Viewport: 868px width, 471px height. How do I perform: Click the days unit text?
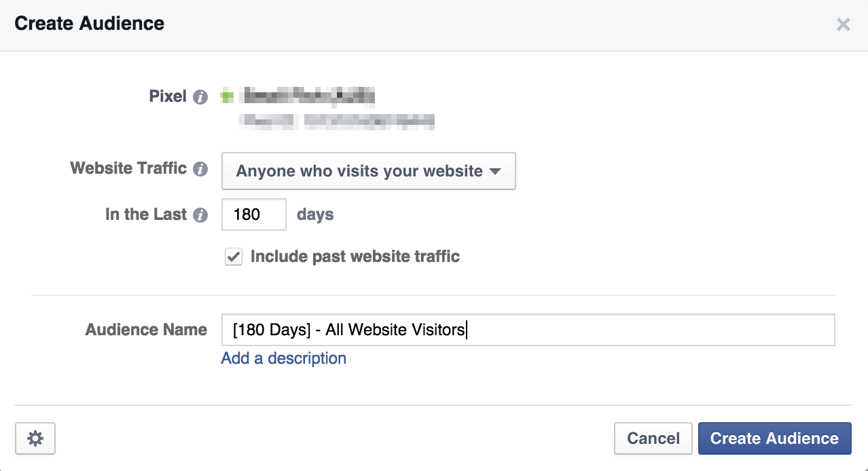(315, 215)
